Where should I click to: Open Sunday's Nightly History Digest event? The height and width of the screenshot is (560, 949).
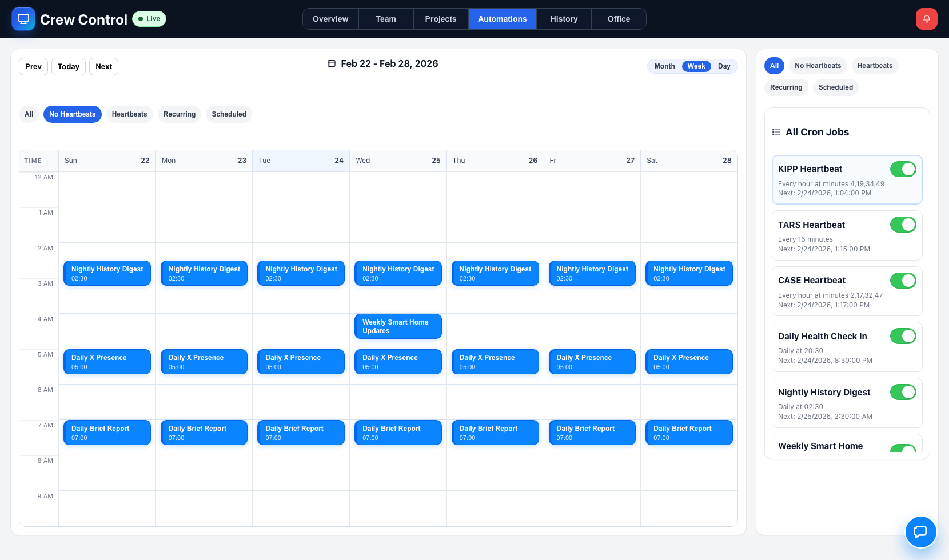point(107,273)
